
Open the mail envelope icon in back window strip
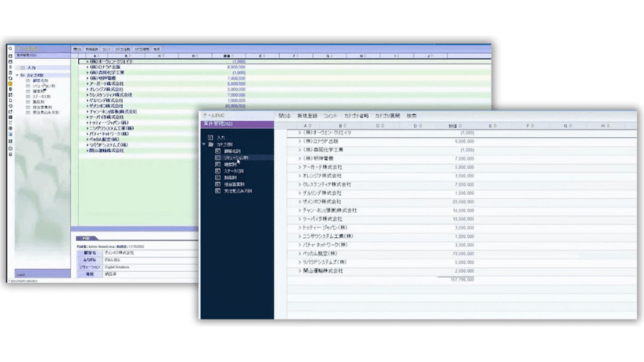(x=10, y=56)
